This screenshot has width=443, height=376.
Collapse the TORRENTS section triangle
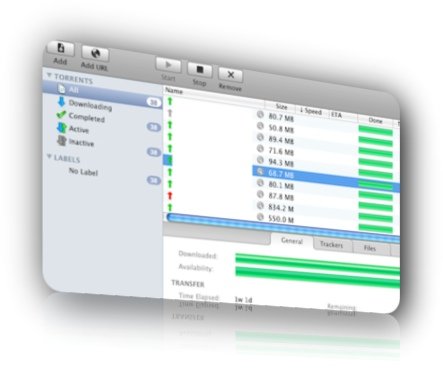49,75
